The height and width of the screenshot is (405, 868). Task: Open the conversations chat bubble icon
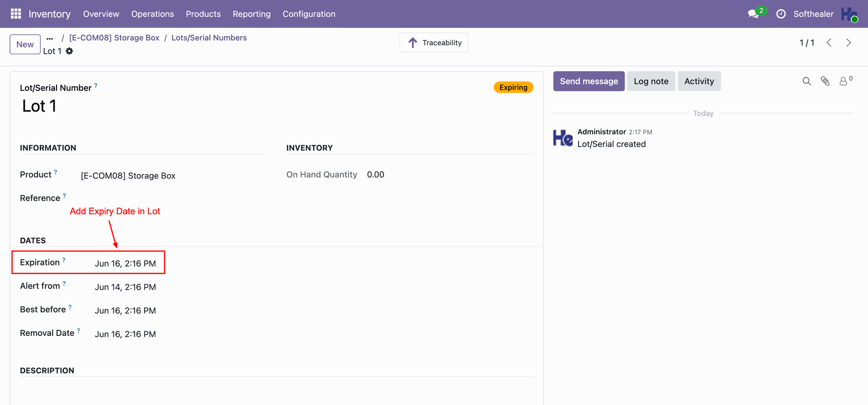click(753, 14)
